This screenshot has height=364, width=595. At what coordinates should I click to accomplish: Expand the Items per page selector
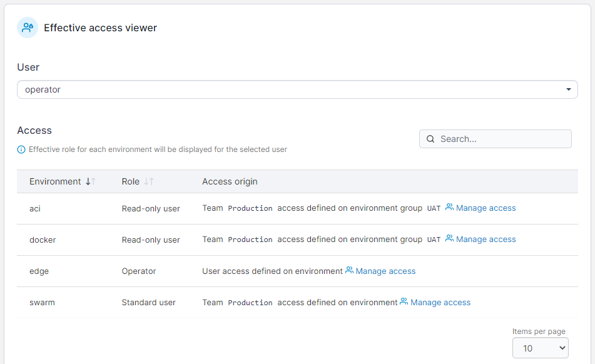[x=540, y=348]
